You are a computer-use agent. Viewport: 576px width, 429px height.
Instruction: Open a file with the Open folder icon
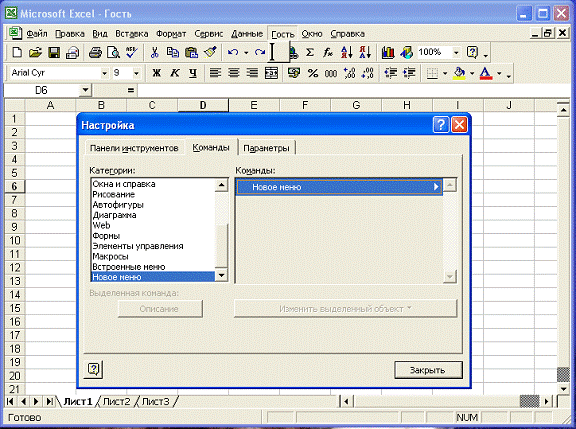35,53
